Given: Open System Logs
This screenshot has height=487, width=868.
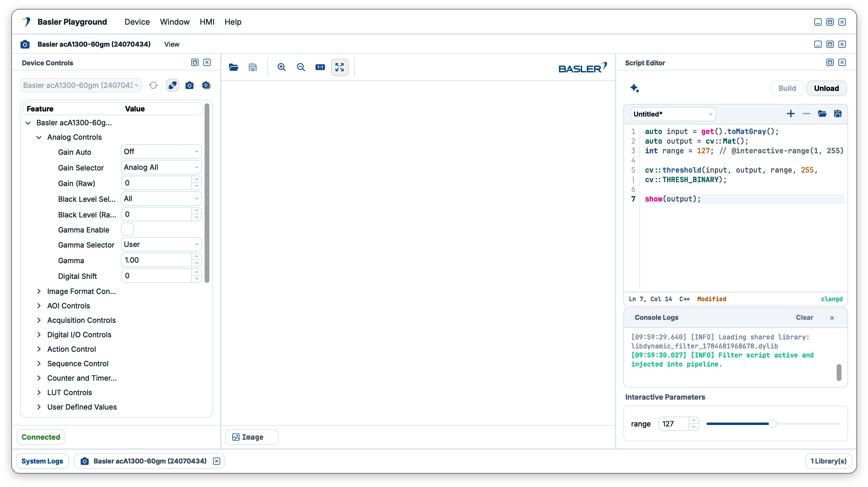Looking at the screenshot, I should [x=42, y=461].
